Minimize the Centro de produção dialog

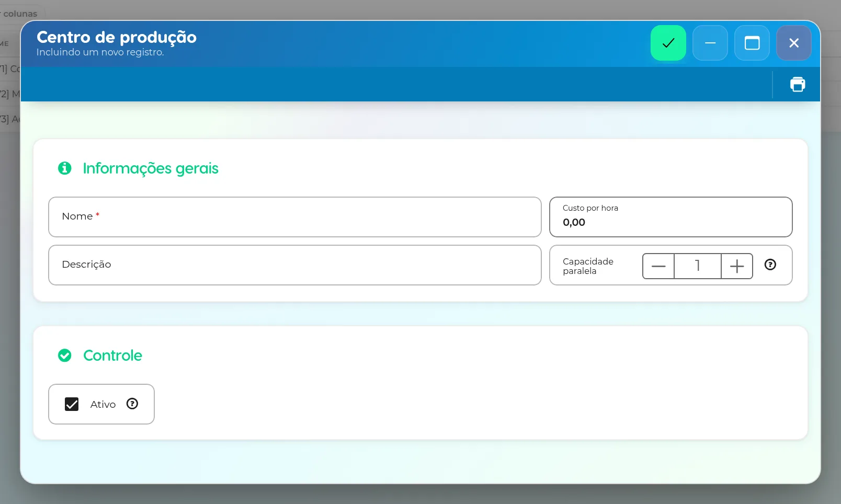click(x=710, y=43)
